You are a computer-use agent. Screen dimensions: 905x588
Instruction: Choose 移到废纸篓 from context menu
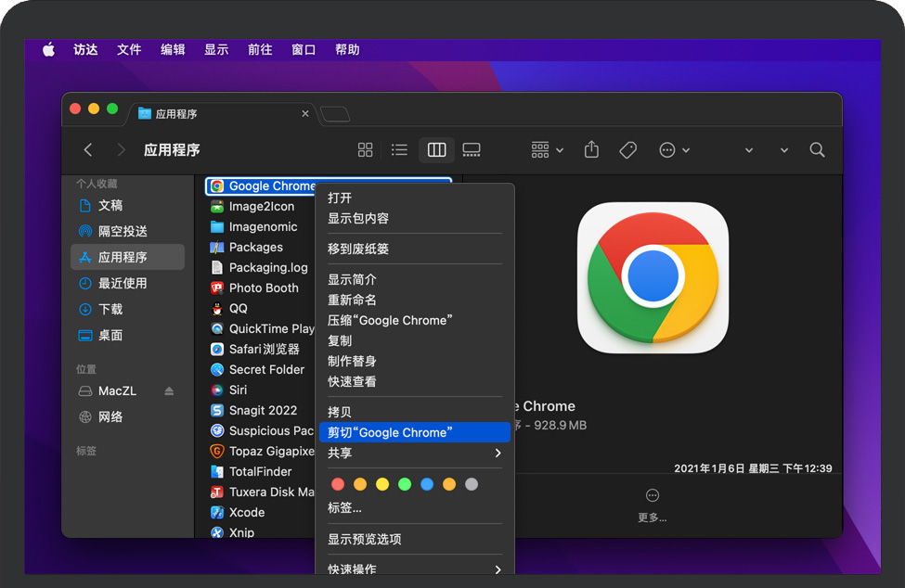pyautogui.click(x=358, y=249)
